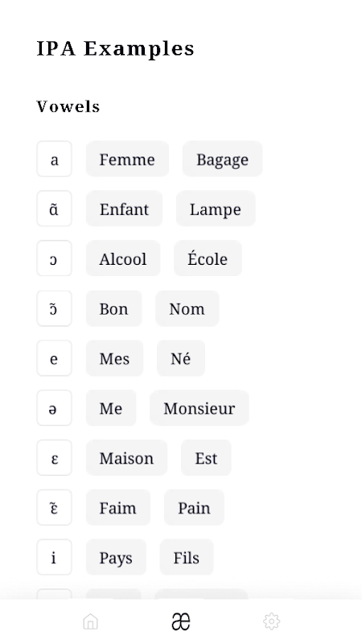This screenshot has width=362, height=644.
Task: Tap the nasal ɑ̃ symbol tile
Action: pyautogui.click(x=54, y=208)
